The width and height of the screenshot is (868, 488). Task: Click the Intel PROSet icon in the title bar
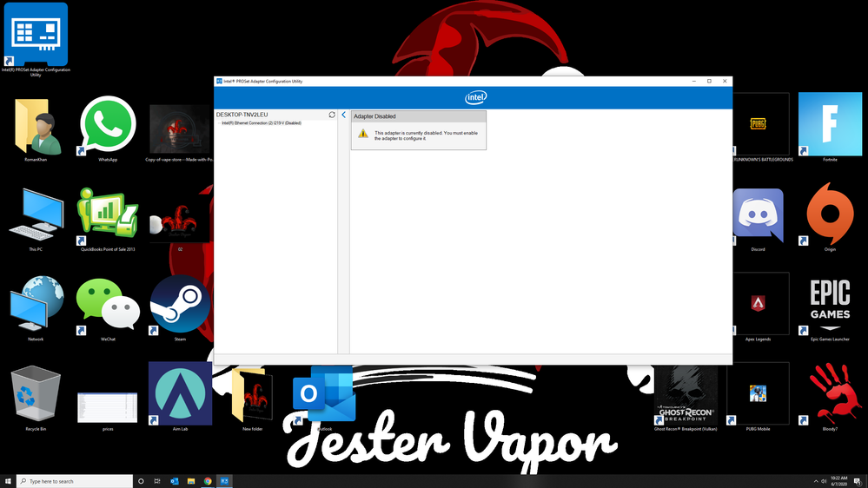point(219,82)
